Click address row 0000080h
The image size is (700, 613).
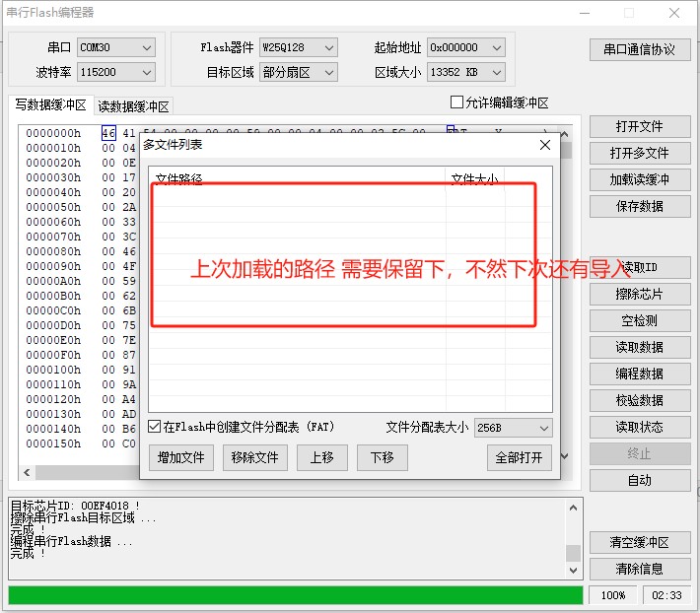coord(53,251)
